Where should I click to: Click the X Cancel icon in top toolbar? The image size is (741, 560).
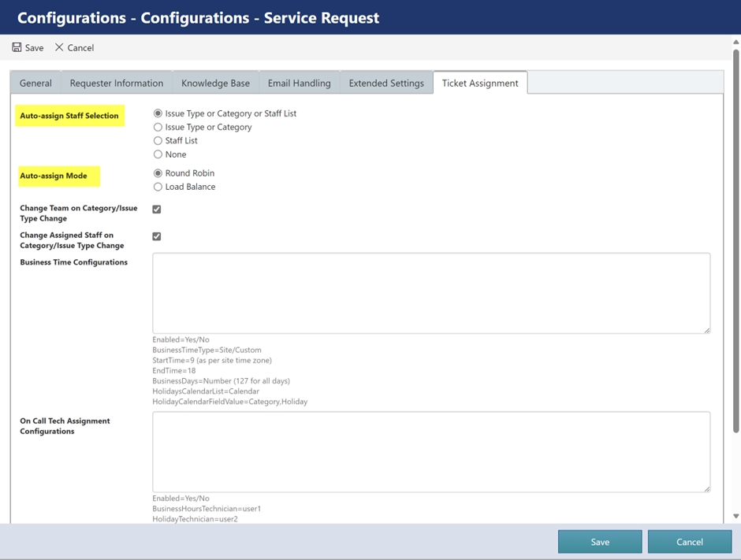click(x=59, y=47)
